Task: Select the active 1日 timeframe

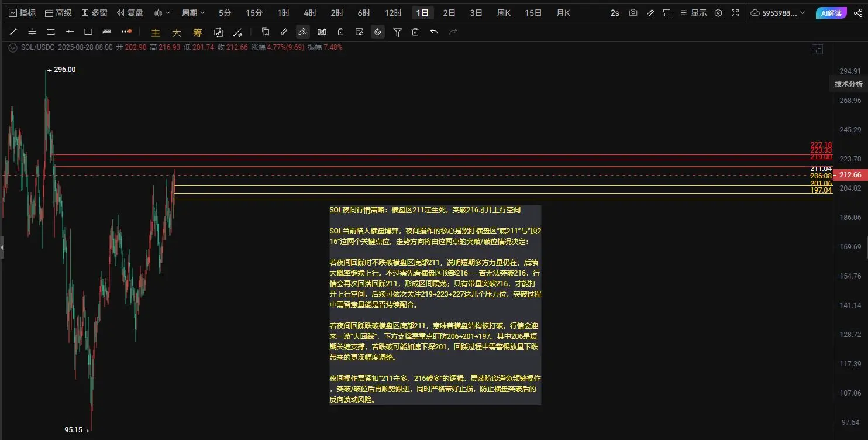Action: (x=422, y=12)
